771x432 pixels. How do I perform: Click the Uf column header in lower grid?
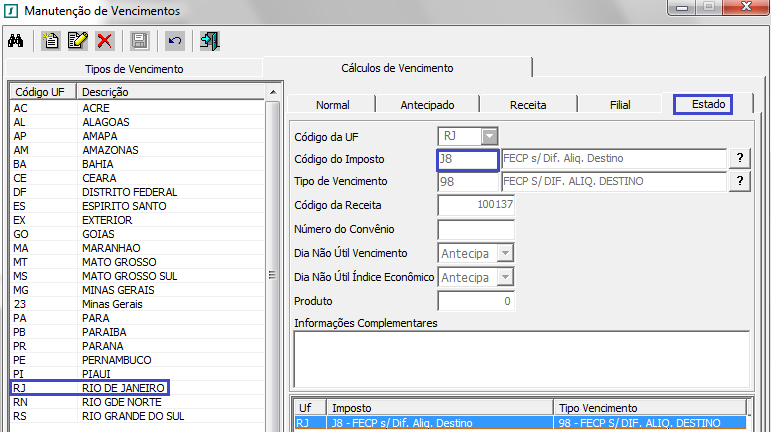click(x=310, y=408)
